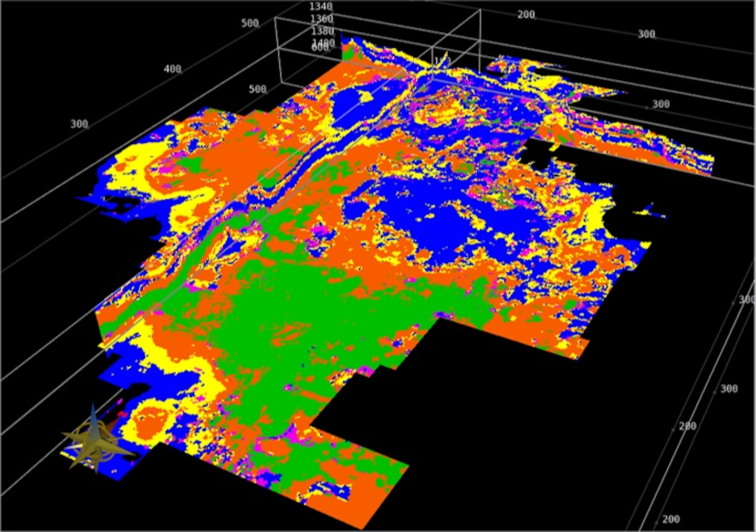756x532 pixels.
Task: Click the 400 axis tick label
Action: (172, 69)
